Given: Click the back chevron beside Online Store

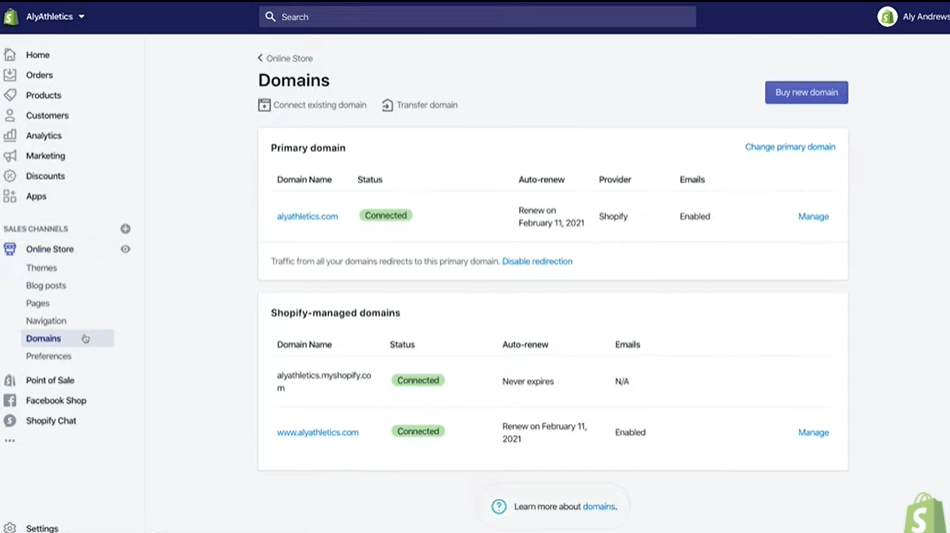Looking at the screenshot, I should point(261,58).
